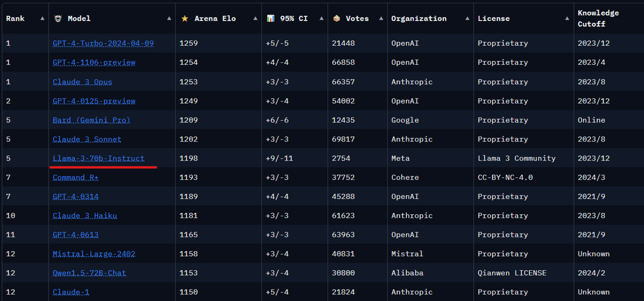Follow the Llama-3-70b-Instruct link
This screenshot has height=301, width=644.
pos(99,158)
